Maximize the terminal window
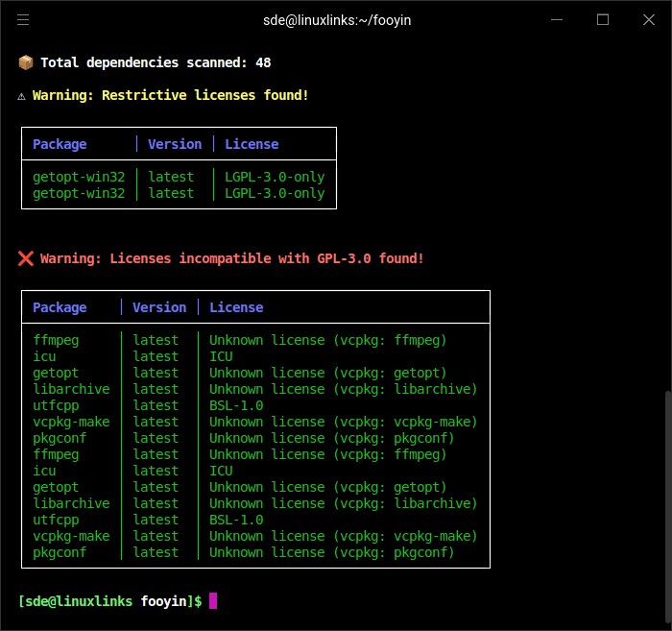The height and width of the screenshot is (631, 672). [x=603, y=19]
